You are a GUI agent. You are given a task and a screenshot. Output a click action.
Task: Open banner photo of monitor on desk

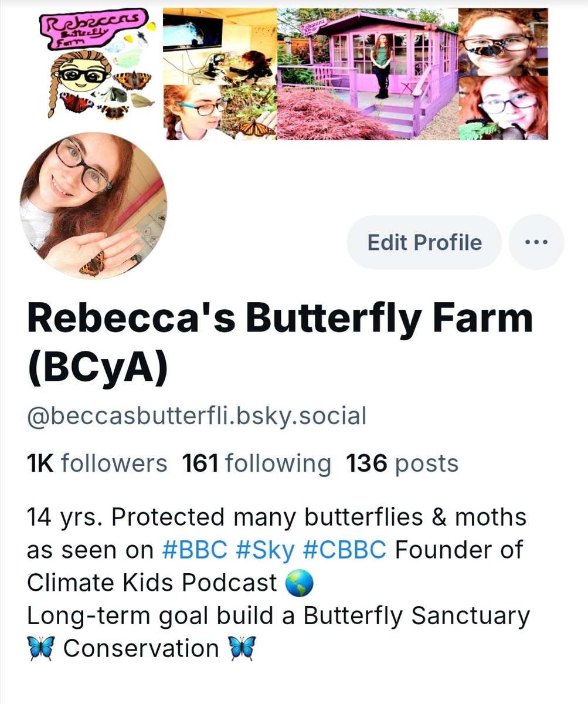pos(220,46)
